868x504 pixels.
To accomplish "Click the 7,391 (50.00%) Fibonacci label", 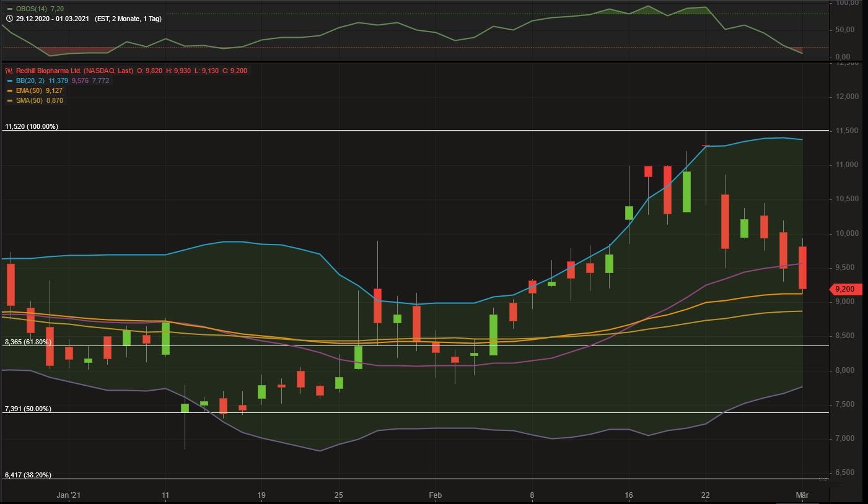I will 26,408.
